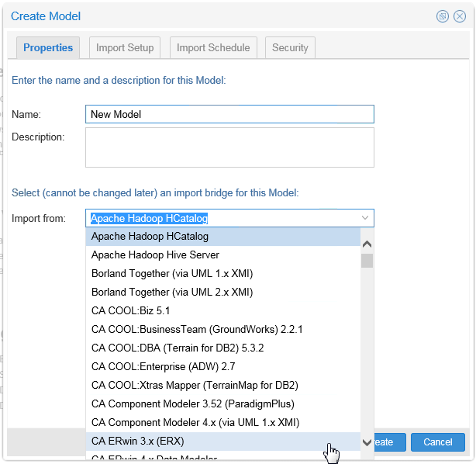Click the list scrollbar thumb
Screen dimensions: 476x471
pyautogui.click(x=367, y=260)
